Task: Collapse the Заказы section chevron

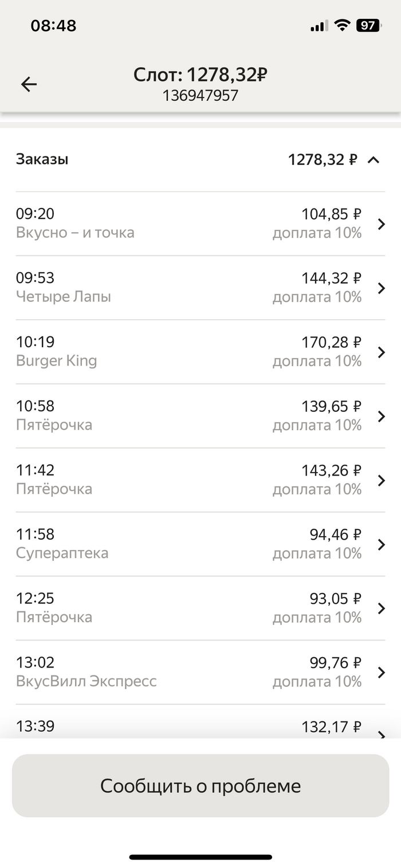Action: 374,160
